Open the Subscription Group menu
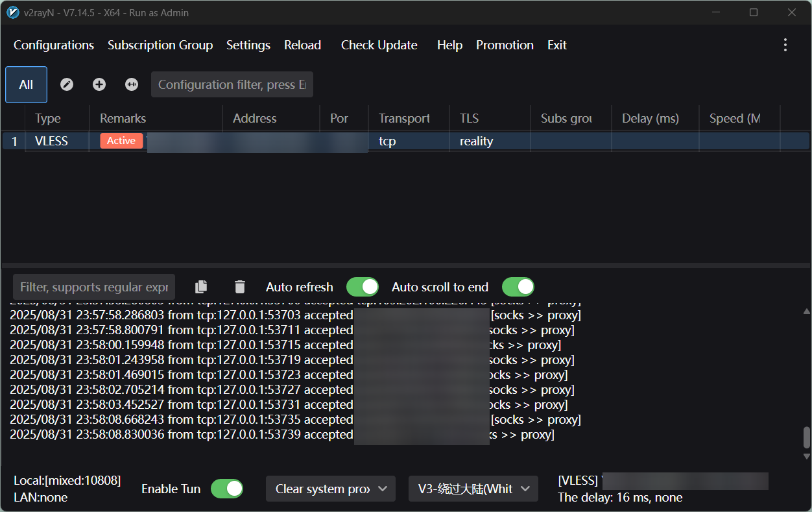The image size is (812, 512). [160, 45]
